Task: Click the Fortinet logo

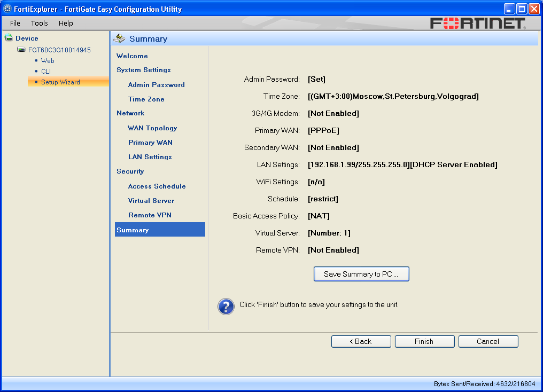Action: click(478, 23)
